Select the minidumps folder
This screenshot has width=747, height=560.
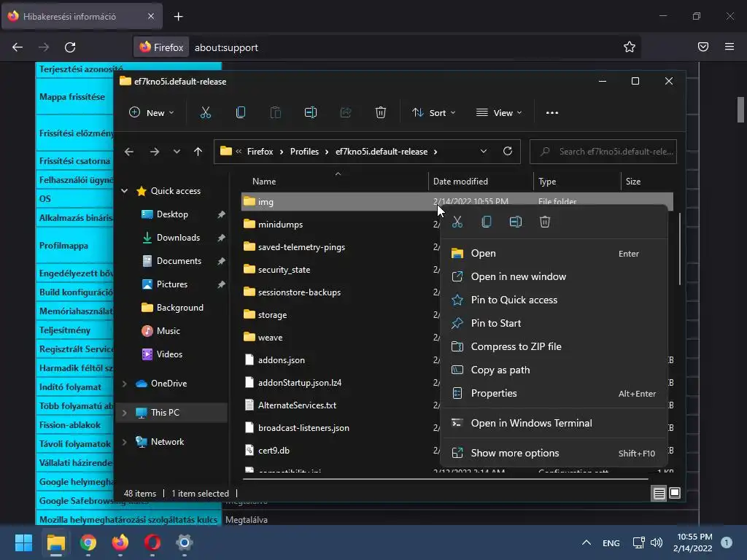pyautogui.click(x=280, y=225)
